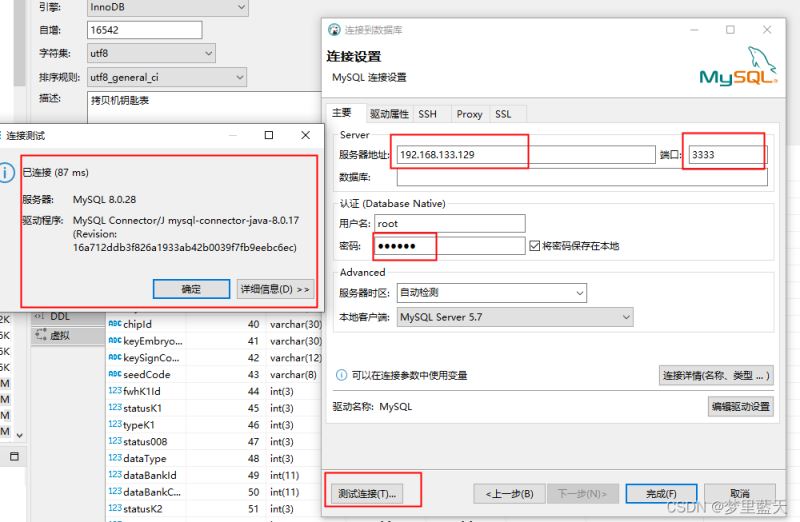
Task: Click the password (密码) field
Action: (x=449, y=246)
